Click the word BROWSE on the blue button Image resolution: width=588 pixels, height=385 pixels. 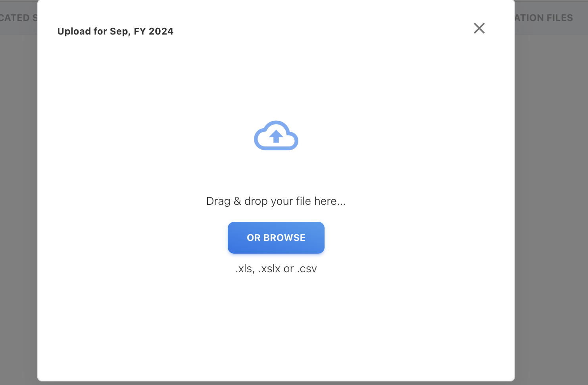[x=284, y=238]
